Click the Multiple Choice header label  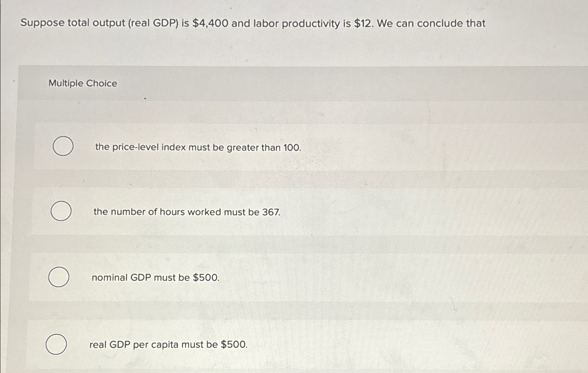[82, 83]
